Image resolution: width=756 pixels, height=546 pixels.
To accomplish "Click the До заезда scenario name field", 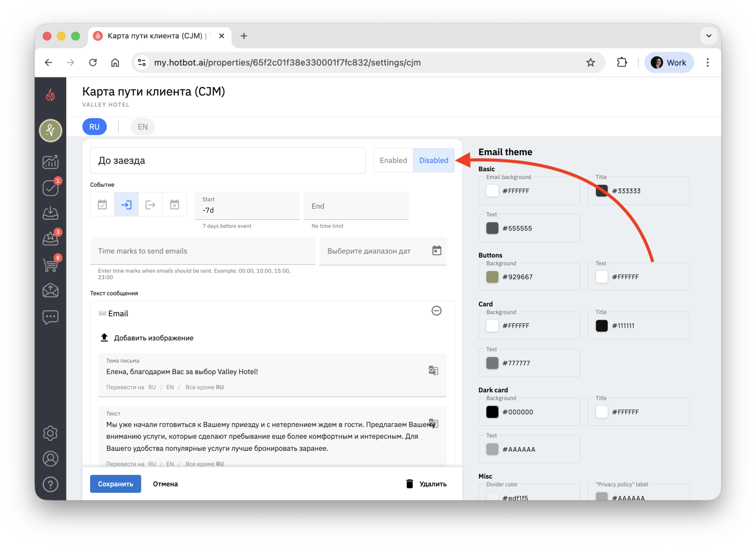I will (228, 161).
